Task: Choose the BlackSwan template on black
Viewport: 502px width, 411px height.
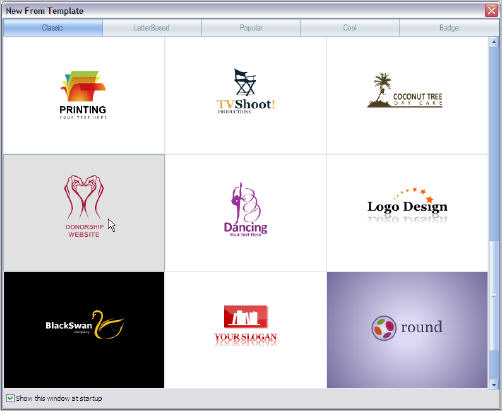Action: click(x=84, y=330)
